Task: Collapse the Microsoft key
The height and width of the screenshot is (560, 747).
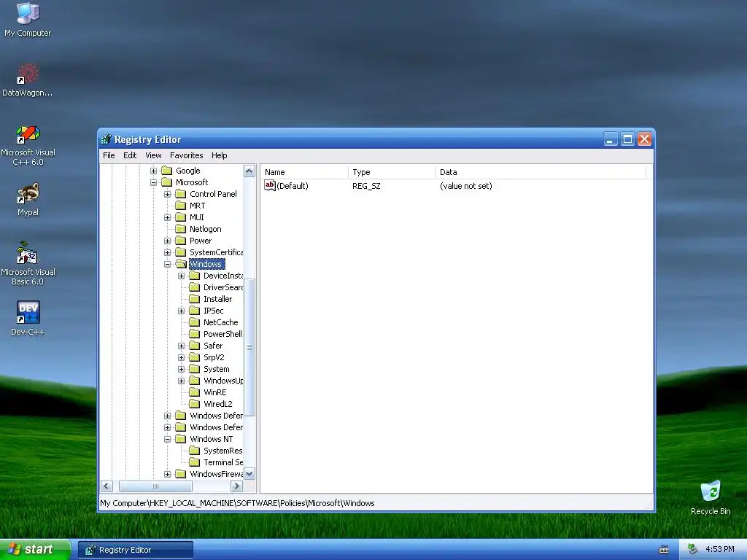Action: pyautogui.click(x=153, y=182)
